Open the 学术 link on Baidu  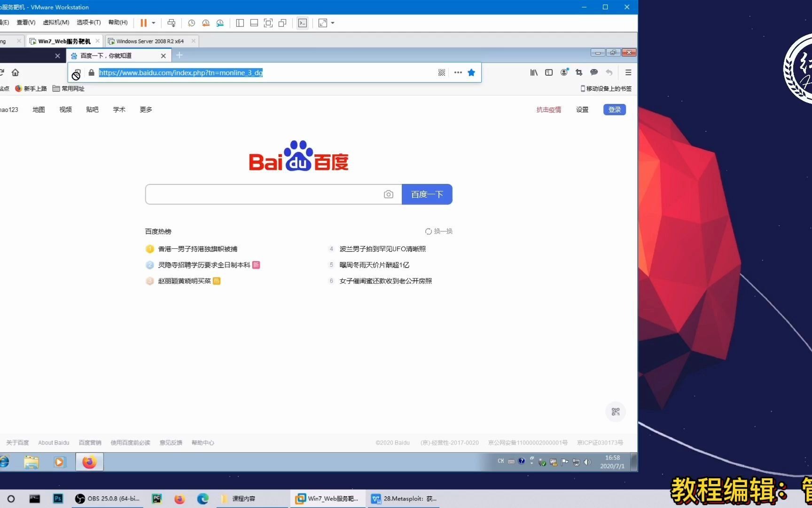click(x=119, y=110)
